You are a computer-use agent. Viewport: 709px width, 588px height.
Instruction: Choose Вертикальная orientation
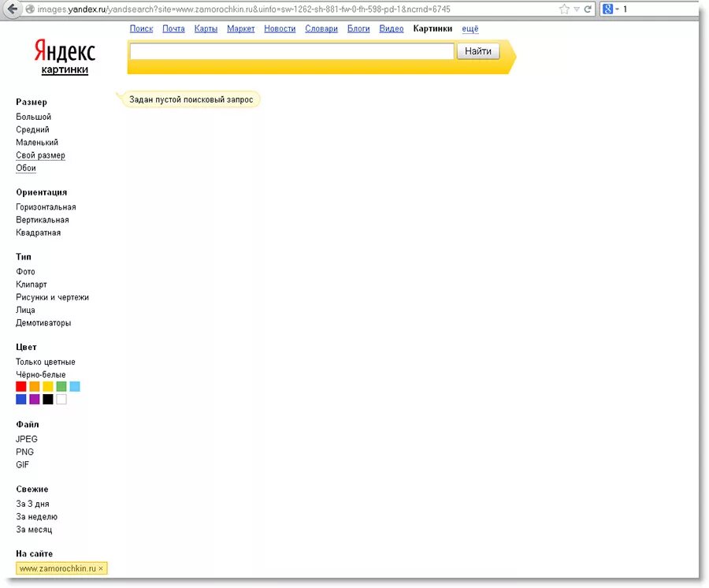click(43, 220)
